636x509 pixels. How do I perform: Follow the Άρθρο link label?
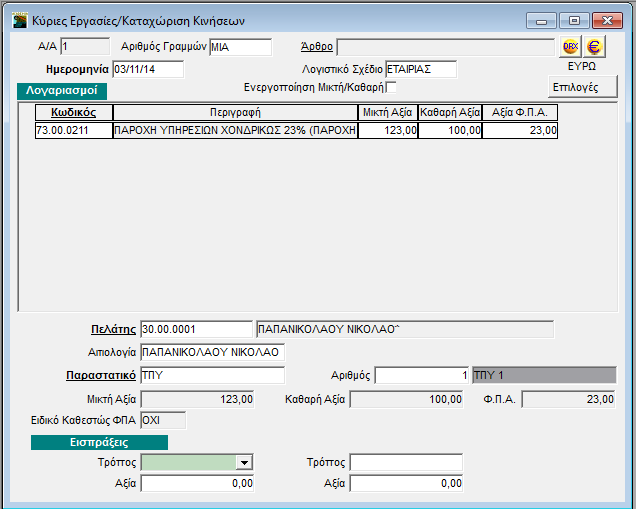pyautogui.click(x=317, y=47)
